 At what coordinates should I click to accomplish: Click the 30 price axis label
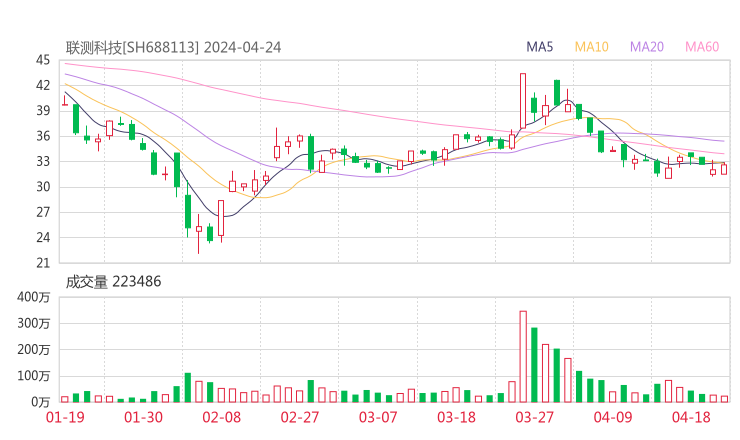[43, 187]
